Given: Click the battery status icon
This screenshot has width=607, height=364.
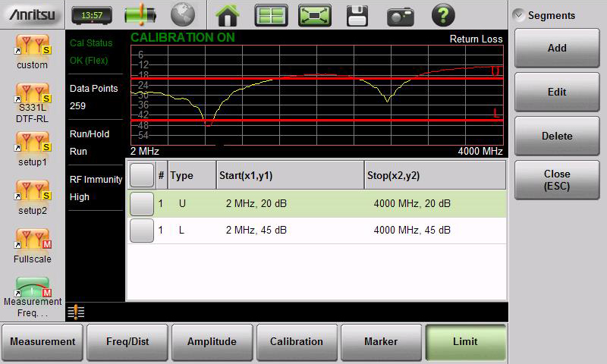Looking at the screenshot, I should click(x=139, y=14).
